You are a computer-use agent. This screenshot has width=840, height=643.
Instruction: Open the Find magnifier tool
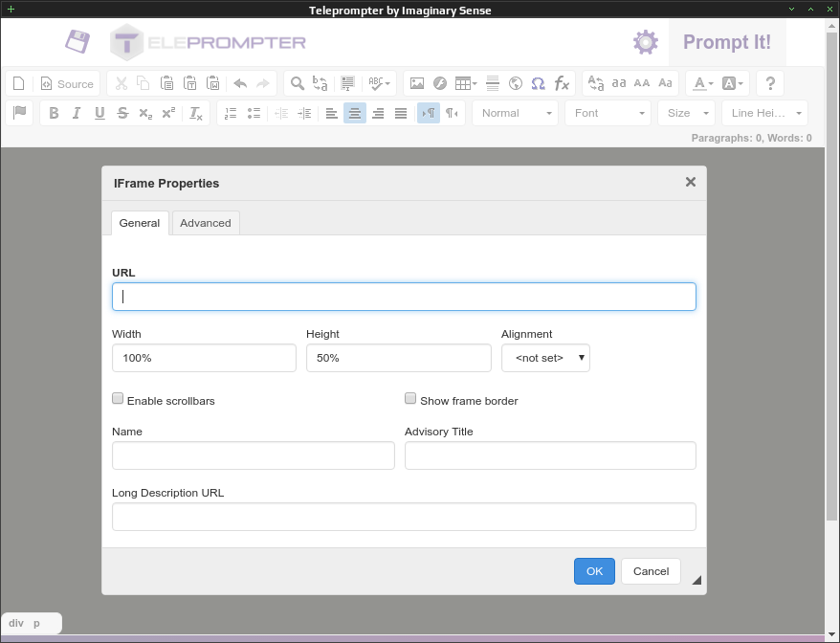[298, 83]
